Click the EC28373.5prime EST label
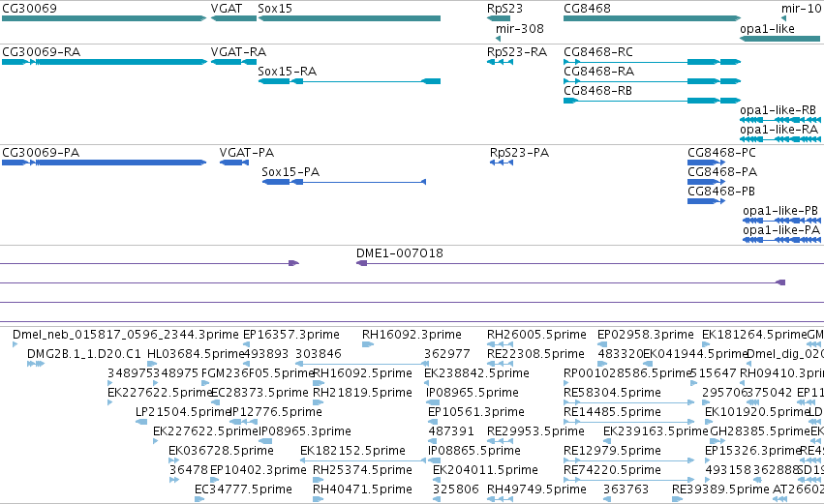The width and height of the screenshot is (824, 504). point(259,393)
